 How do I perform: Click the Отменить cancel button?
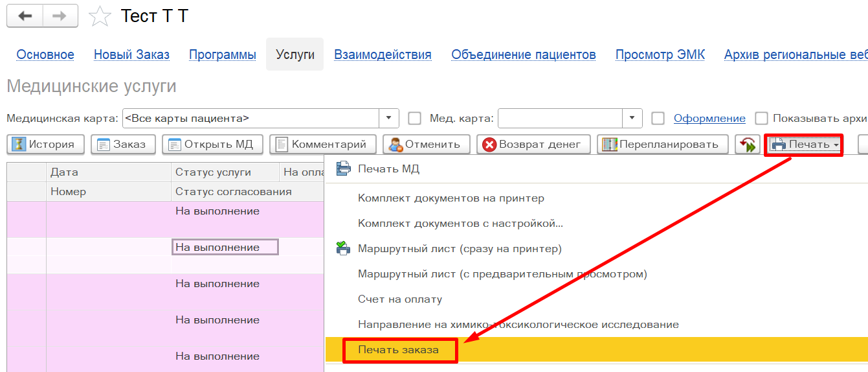point(425,145)
